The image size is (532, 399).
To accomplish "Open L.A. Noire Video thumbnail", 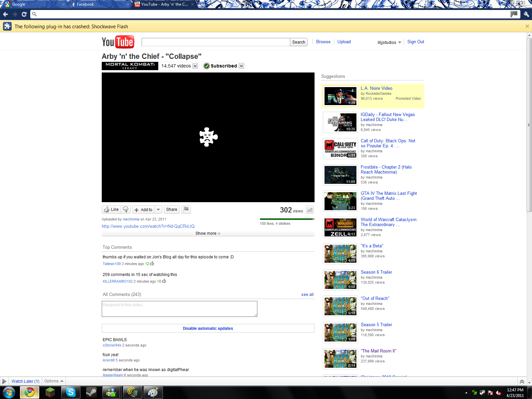I will [340, 96].
